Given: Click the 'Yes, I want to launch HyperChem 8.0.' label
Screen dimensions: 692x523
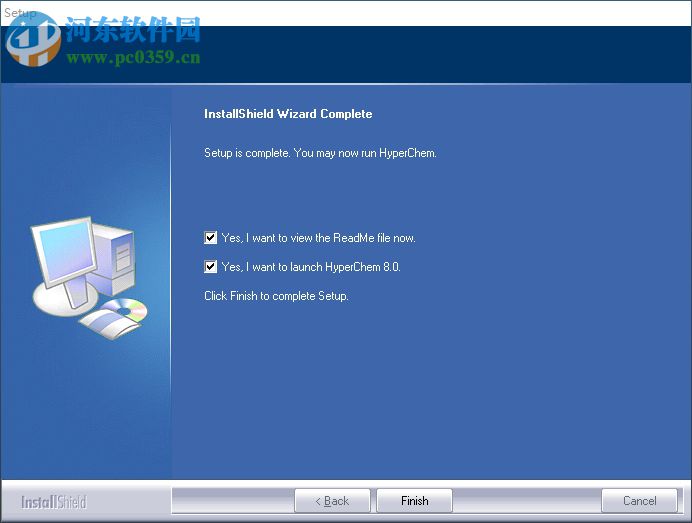Looking at the screenshot, I should pyautogui.click(x=311, y=267).
